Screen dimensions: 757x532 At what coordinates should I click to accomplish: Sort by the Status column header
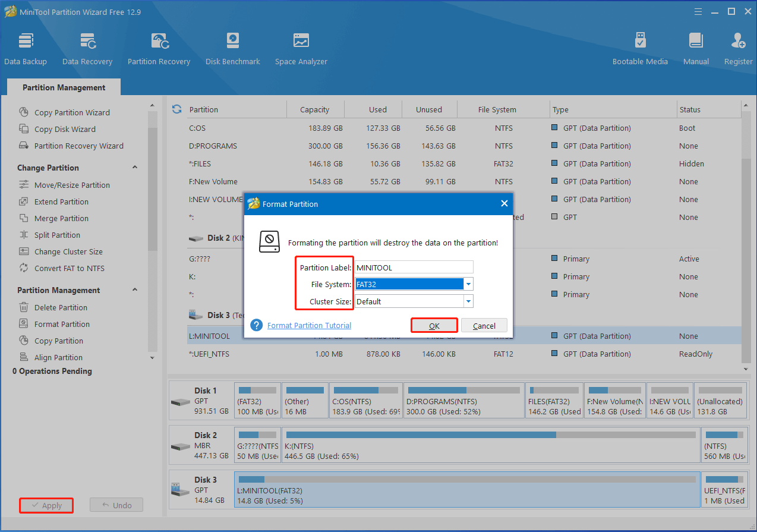coord(708,109)
